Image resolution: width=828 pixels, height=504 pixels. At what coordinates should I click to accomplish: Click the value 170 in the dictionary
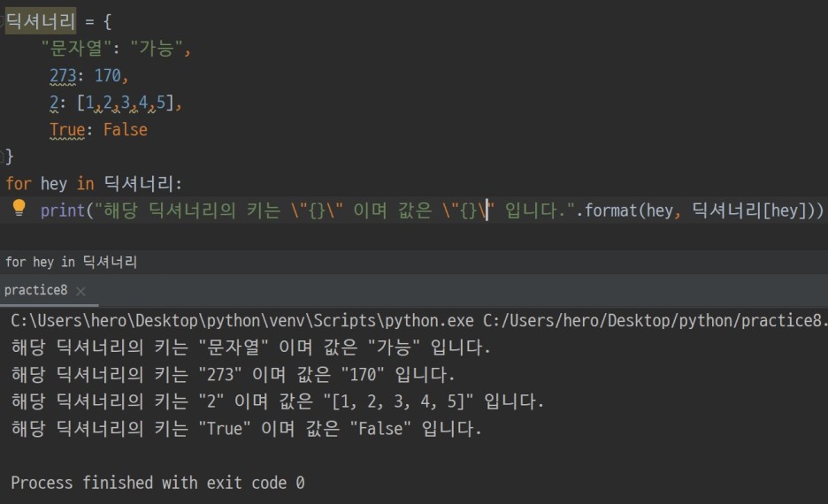click(x=108, y=76)
